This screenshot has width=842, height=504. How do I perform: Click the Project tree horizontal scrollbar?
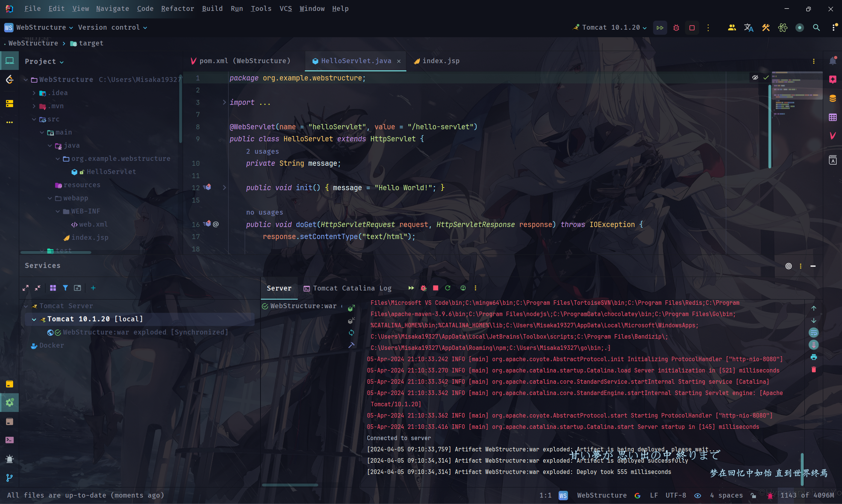point(56,253)
